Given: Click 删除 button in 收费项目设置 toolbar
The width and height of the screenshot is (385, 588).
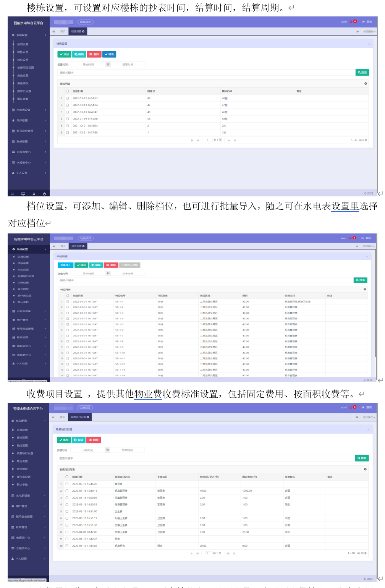Looking at the screenshot, I should pos(94,440).
